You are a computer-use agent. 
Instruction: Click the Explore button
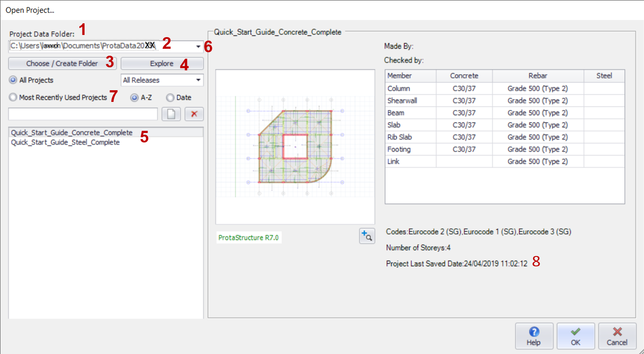[x=162, y=63]
